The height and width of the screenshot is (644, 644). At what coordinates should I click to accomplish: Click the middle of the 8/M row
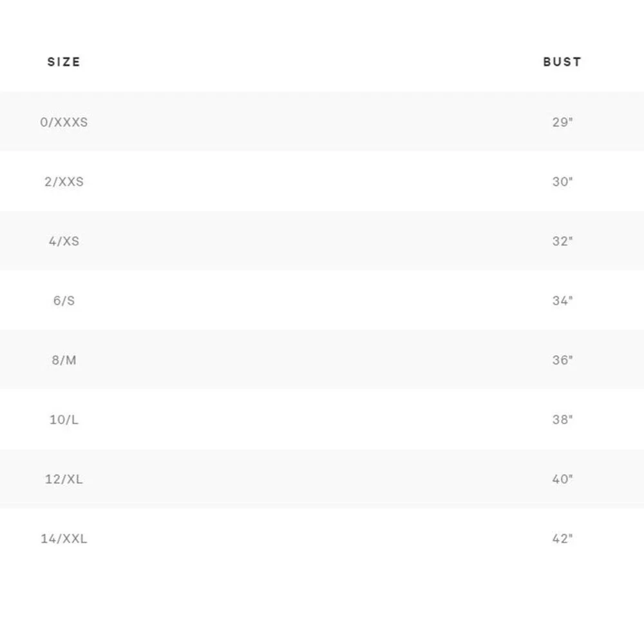[x=322, y=359]
